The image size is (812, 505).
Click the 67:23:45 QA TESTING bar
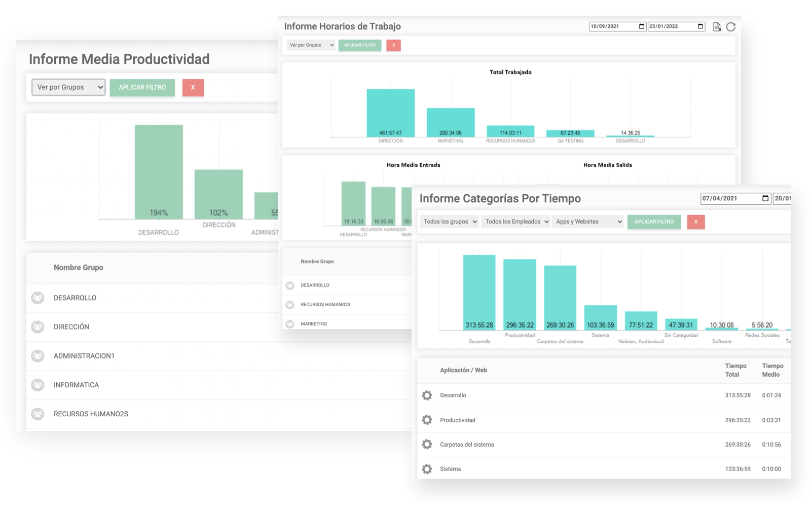(570, 133)
